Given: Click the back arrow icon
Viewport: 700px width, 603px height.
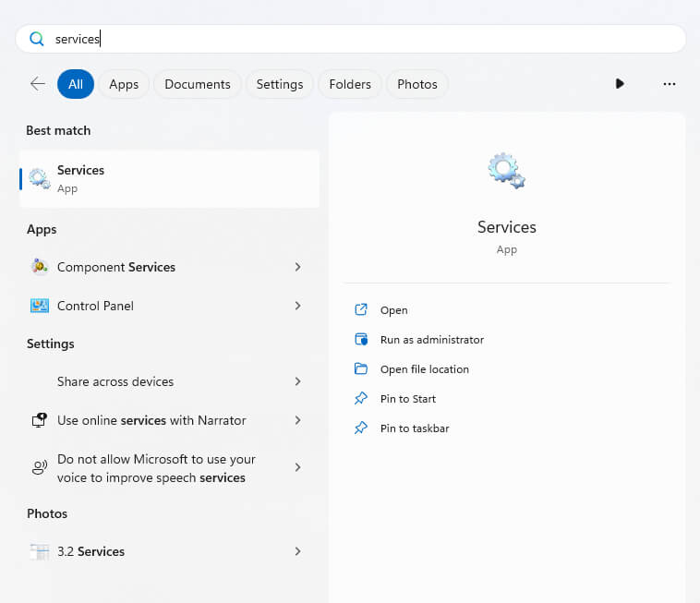Looking at the screenshot, I should coord(38,84).
